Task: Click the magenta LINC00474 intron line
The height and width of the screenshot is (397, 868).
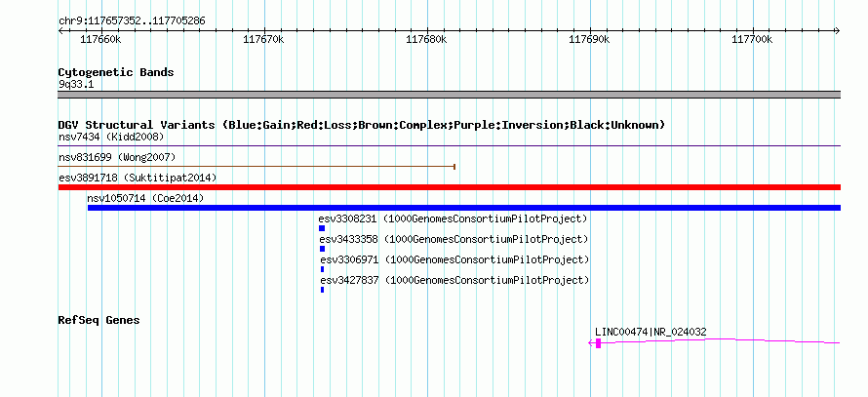Action: tap(721, 341)
